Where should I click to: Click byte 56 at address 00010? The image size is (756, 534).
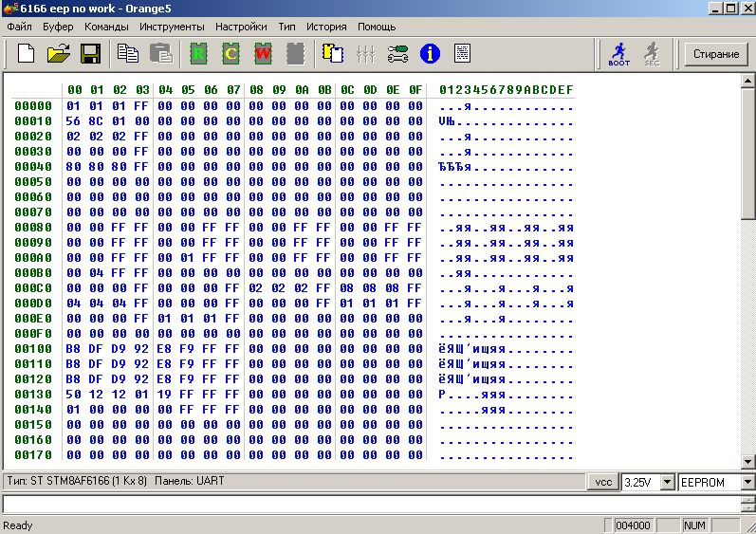click(x=73, y=121)
